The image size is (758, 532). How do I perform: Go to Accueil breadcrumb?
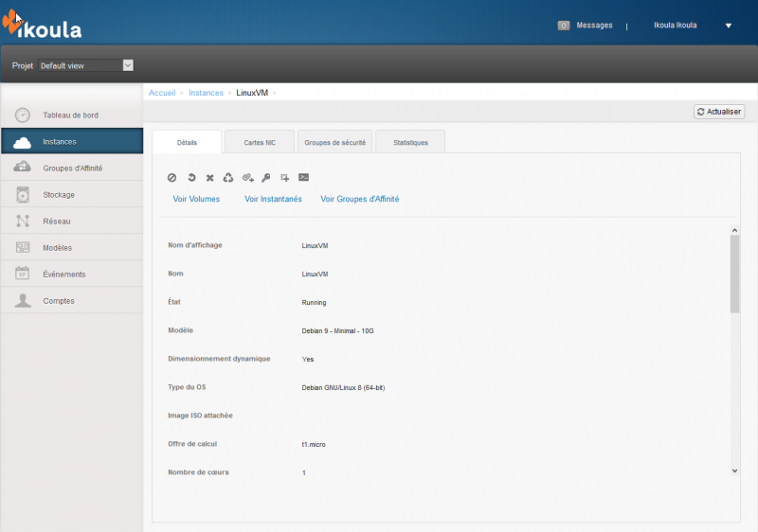tap(162, 93)
